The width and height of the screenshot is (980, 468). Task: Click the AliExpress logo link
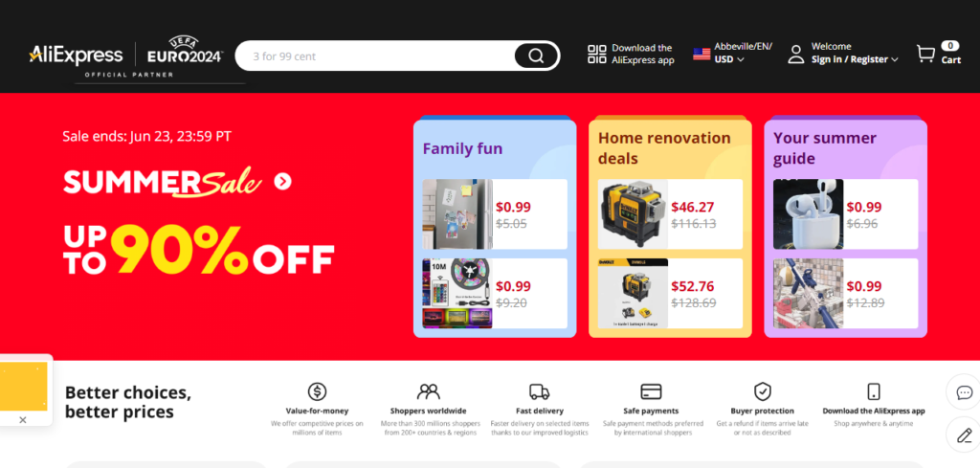click(x=76, y=55)
